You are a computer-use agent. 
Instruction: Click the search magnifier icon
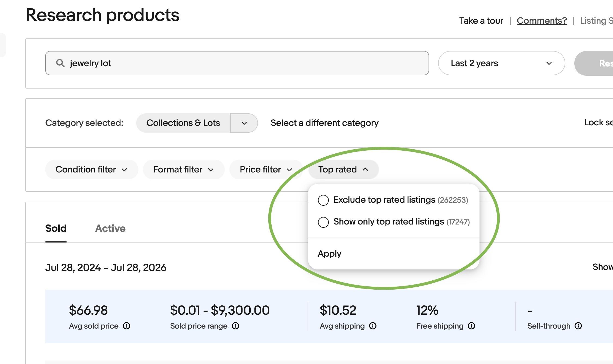60,63
